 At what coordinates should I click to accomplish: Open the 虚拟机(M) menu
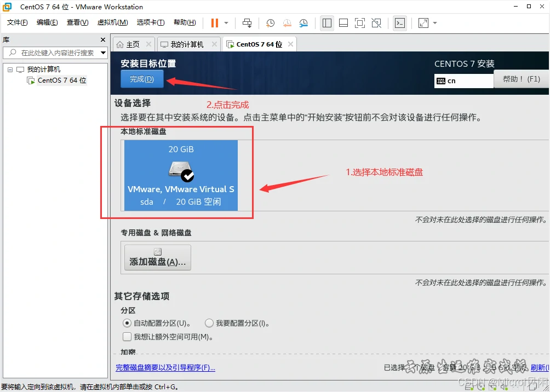[113, 23]
